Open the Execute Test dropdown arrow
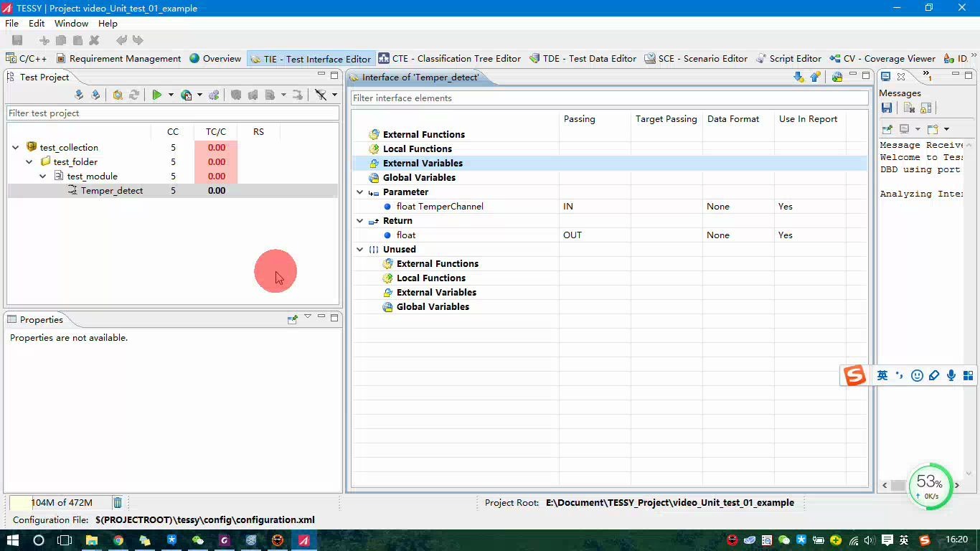The width and height of the screenshot is (980, 551). 171,95
